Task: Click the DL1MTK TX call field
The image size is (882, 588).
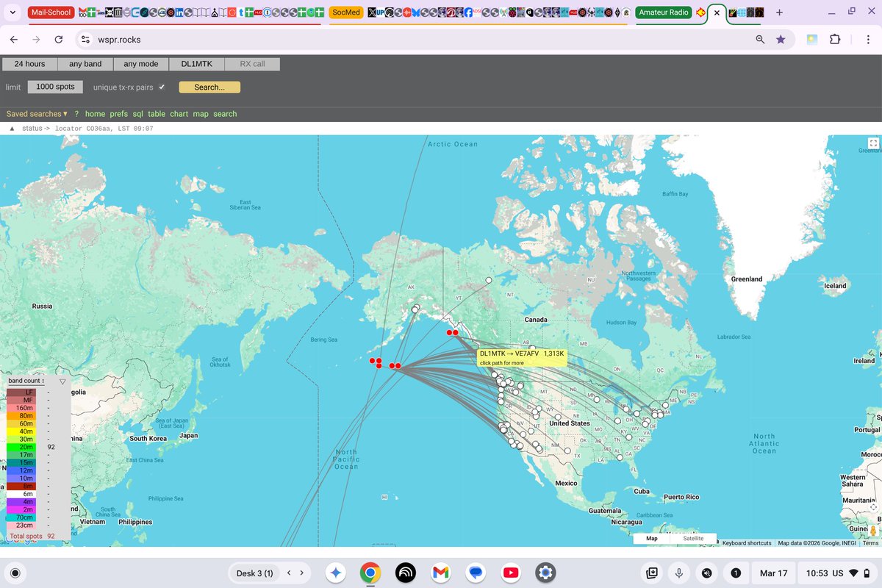Action: pos(196,64)
